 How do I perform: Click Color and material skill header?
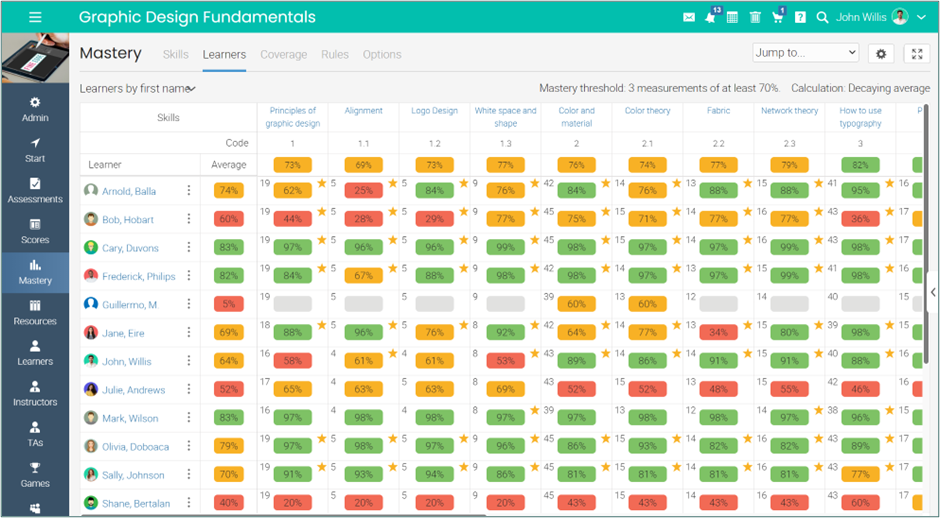576,117
